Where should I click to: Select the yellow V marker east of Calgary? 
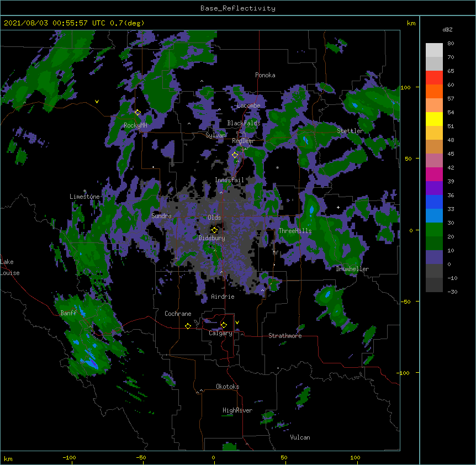[x=237, y=323]
